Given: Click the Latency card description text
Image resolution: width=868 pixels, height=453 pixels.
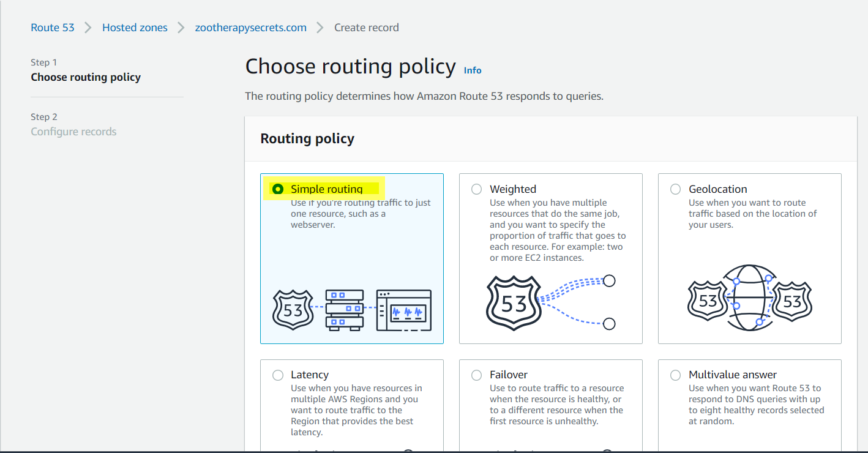Looking at the screenshot, I should tap(357, 410).
